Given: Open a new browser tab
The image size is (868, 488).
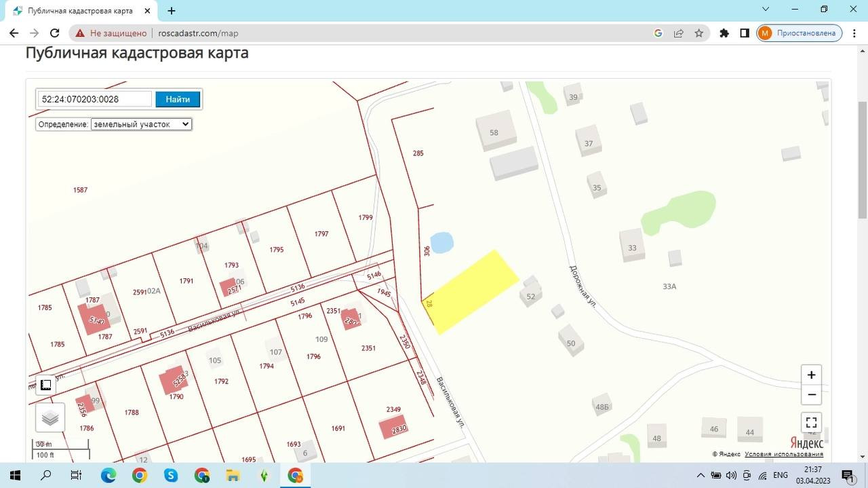Looking at the screenshot, I should [x=172, y=11].
